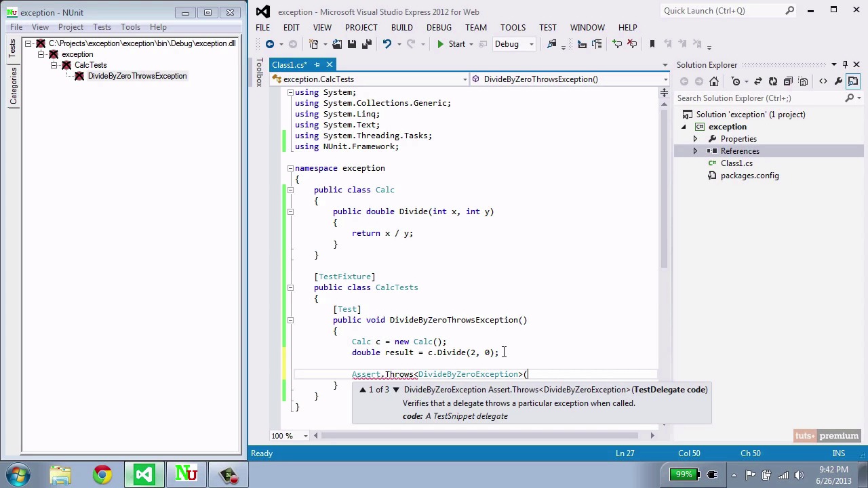The height and width of the screenshot is (488, 868).
Task: Toggle a bookmark with the bookmark icon
Action: pyautogui.click(x=652, y=44)
